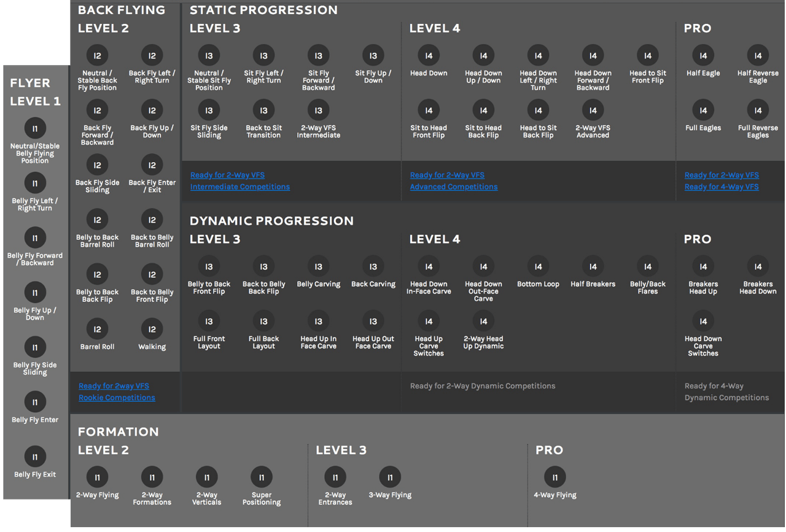Open the Breakers Head Down icon
The image size is (786, 532).
pyautogui.click(x=758, y=267)
